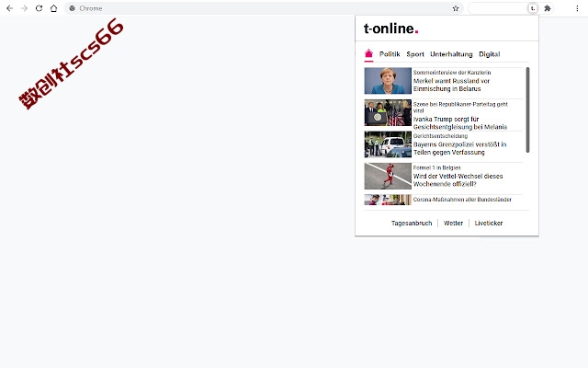Open the Extensions puzzle-piece icon
The height and width of the screenshot is (368, 588).
point(548,8)
